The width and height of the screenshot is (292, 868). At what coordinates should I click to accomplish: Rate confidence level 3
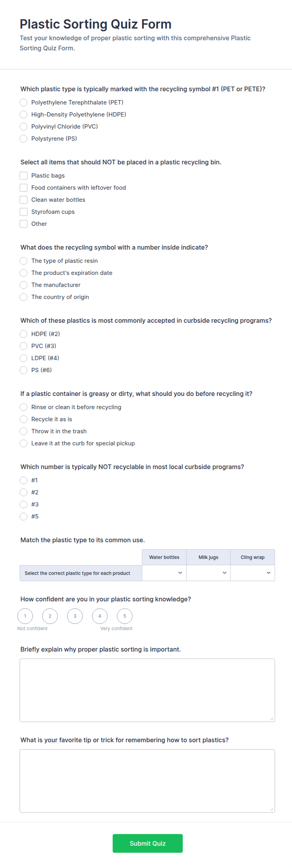[x=75, y=616]
